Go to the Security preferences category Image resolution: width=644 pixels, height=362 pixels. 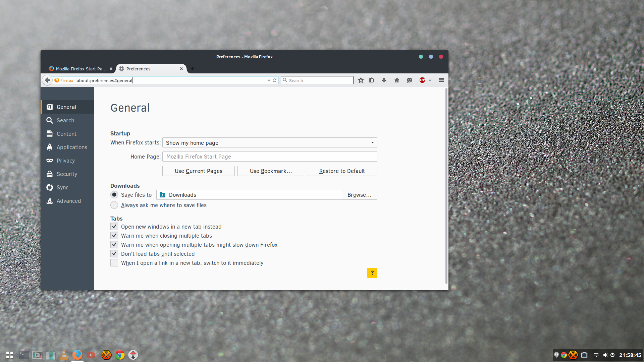(x=67, y=174)
